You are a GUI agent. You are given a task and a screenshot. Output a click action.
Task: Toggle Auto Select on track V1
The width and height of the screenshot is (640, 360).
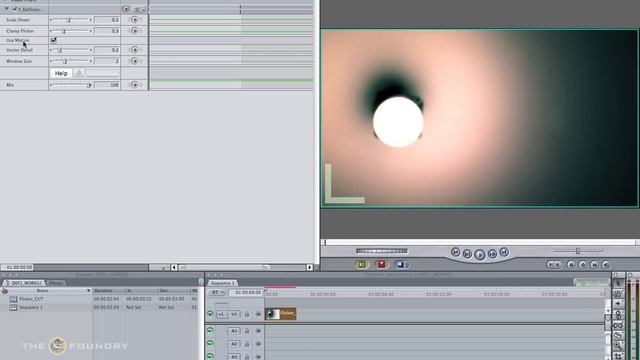point(258,314)
